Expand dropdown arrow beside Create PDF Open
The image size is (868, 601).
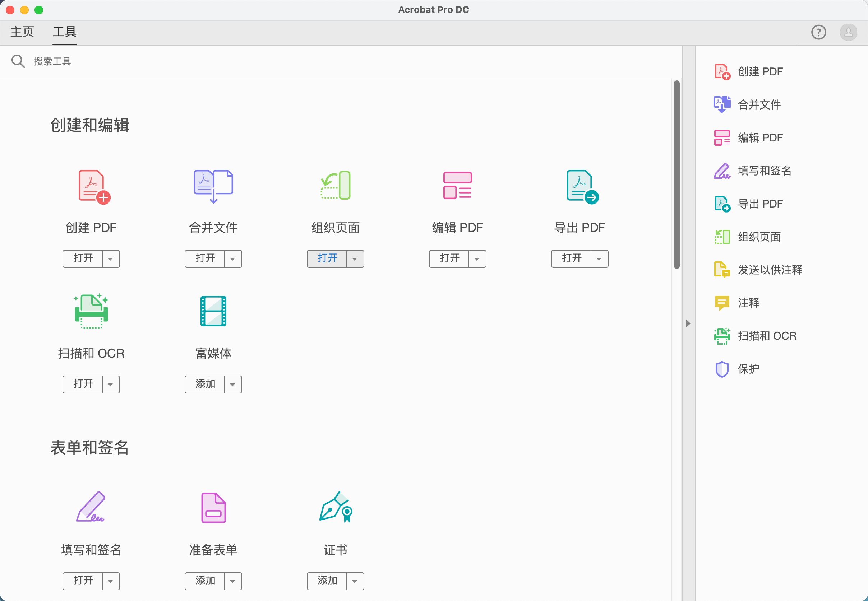tap(110, 259)
